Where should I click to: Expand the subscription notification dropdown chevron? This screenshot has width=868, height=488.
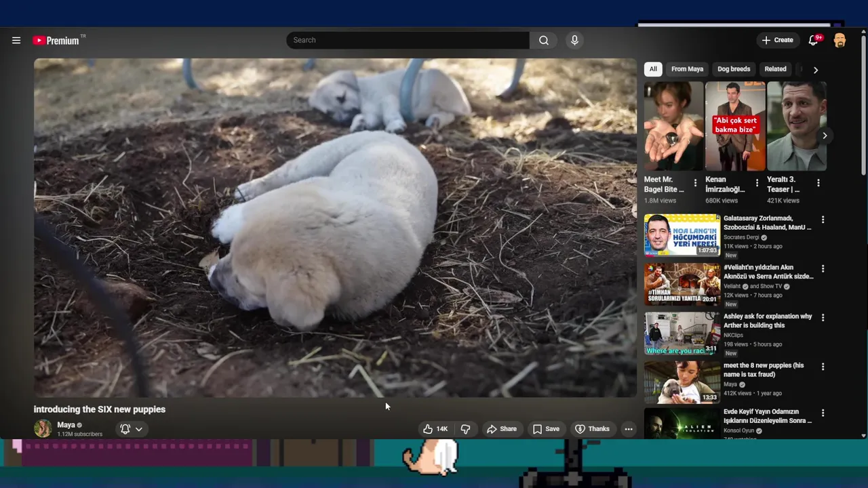pyautogui.click(x=139, y=429)
